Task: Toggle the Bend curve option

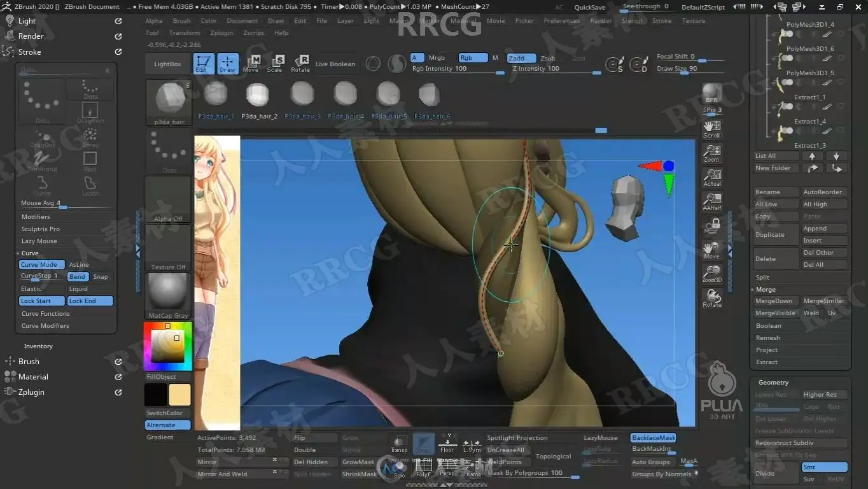Action: click(x=78, y=277)
